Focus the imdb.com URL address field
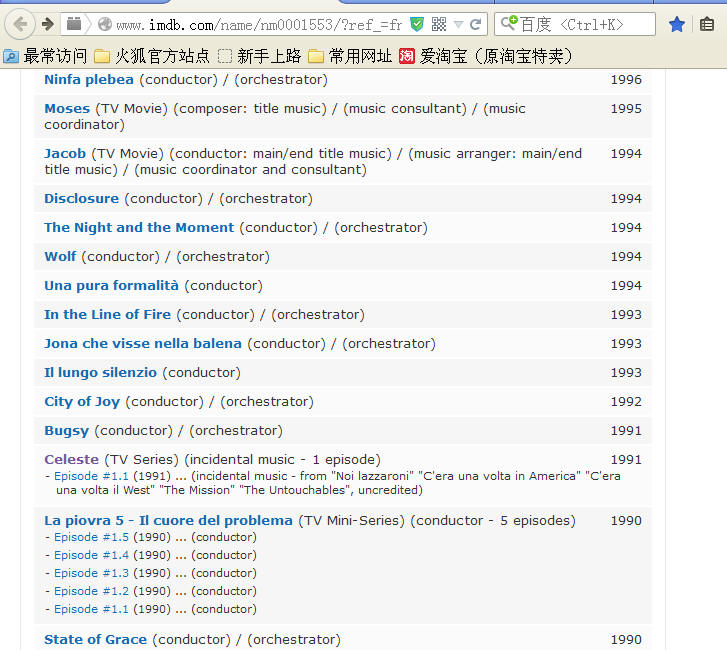 point(259,25)
